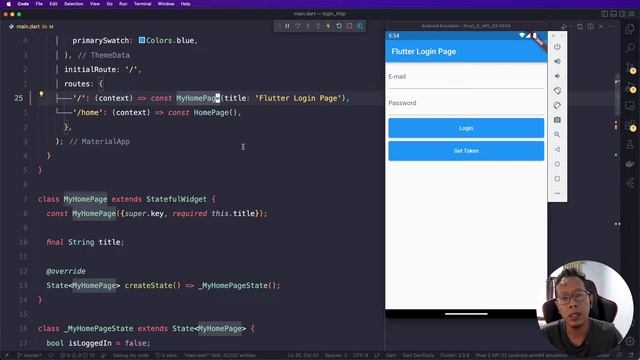Click the Password field in emulator
Screen dimensions: 640x360
coord(466,104)
